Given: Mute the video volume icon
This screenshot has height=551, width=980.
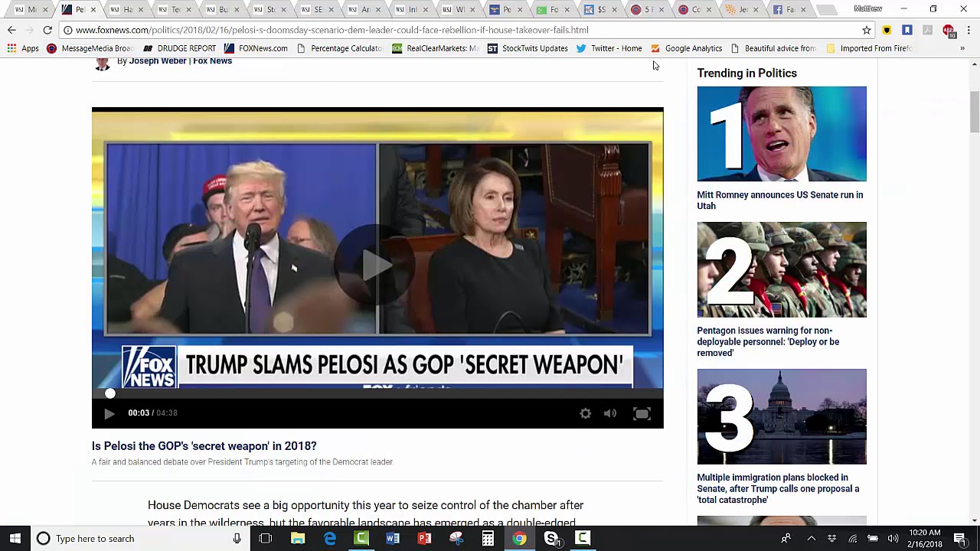Looking at the screenshot, I should point(610,413).
